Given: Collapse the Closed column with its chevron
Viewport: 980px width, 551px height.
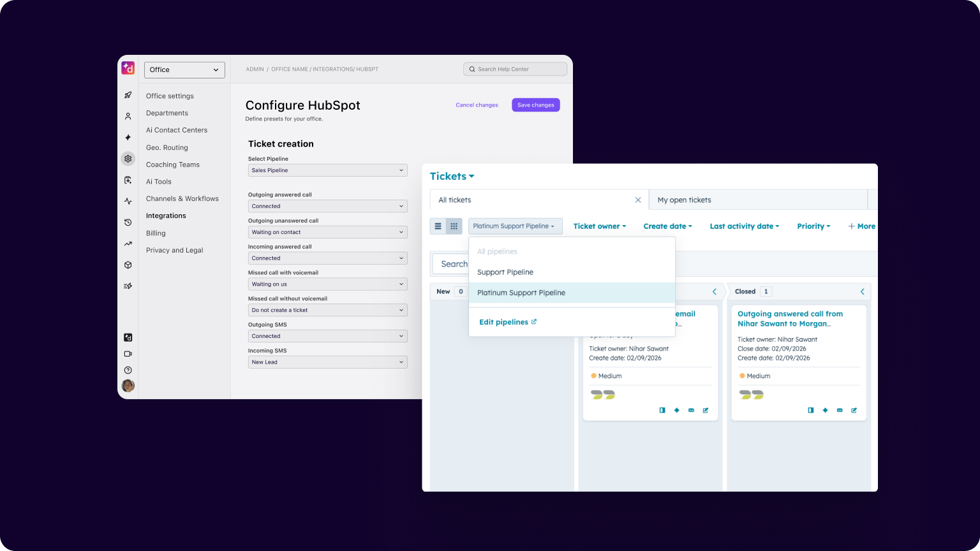Looking at the screenshot, I should 863,291.
